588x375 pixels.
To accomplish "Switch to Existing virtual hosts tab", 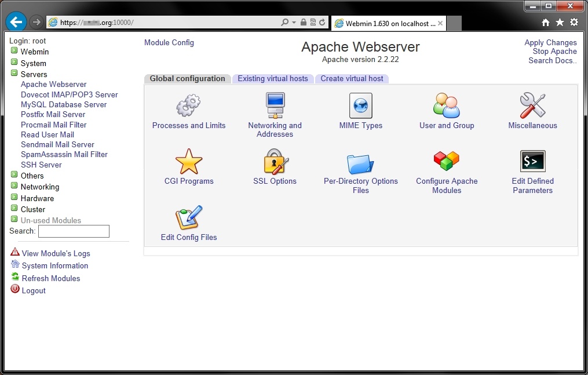I will [273, 79].
